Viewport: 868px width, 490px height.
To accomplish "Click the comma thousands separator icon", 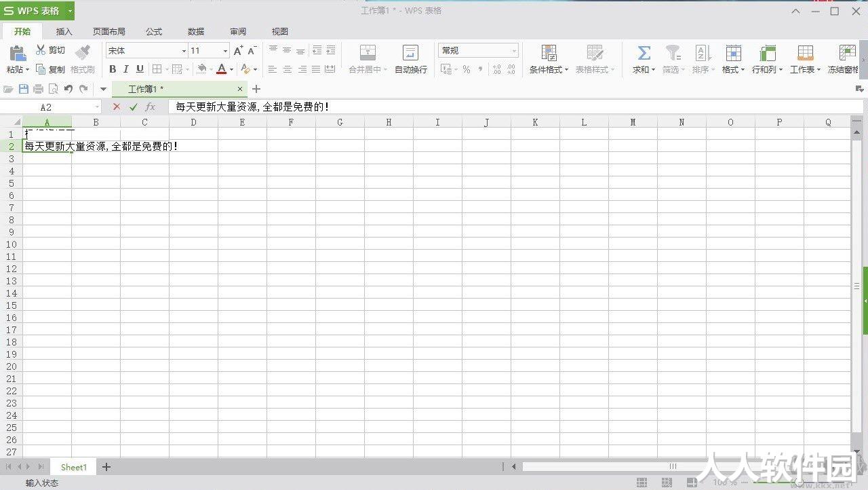I will [x=481, y=69].
